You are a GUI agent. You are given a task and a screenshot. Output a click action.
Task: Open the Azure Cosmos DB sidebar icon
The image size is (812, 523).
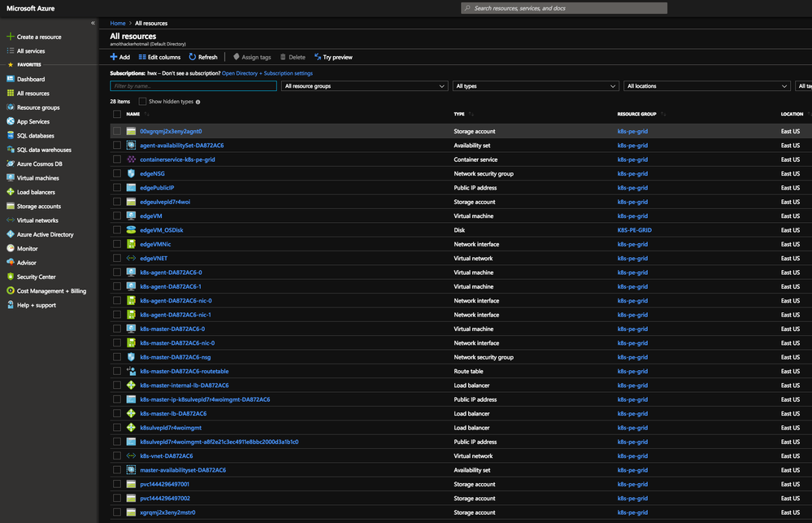[x=11, y=164]
